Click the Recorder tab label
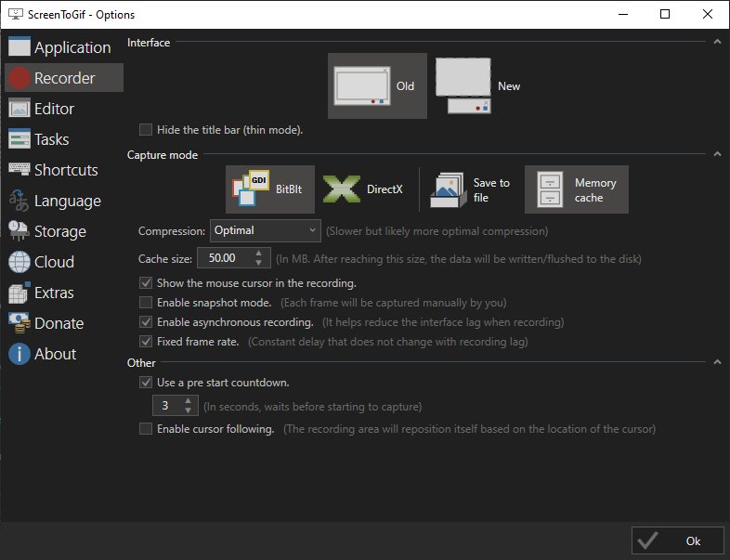 [x=65, y=78]
